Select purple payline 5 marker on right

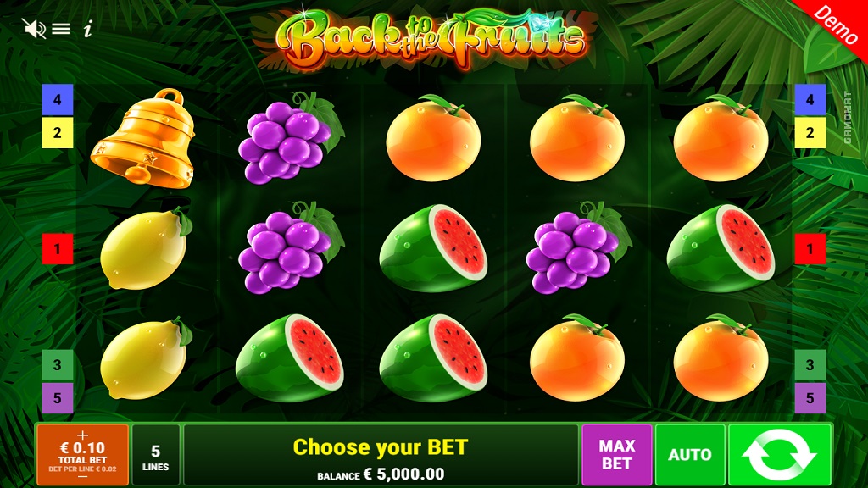(x=810, y=398)
